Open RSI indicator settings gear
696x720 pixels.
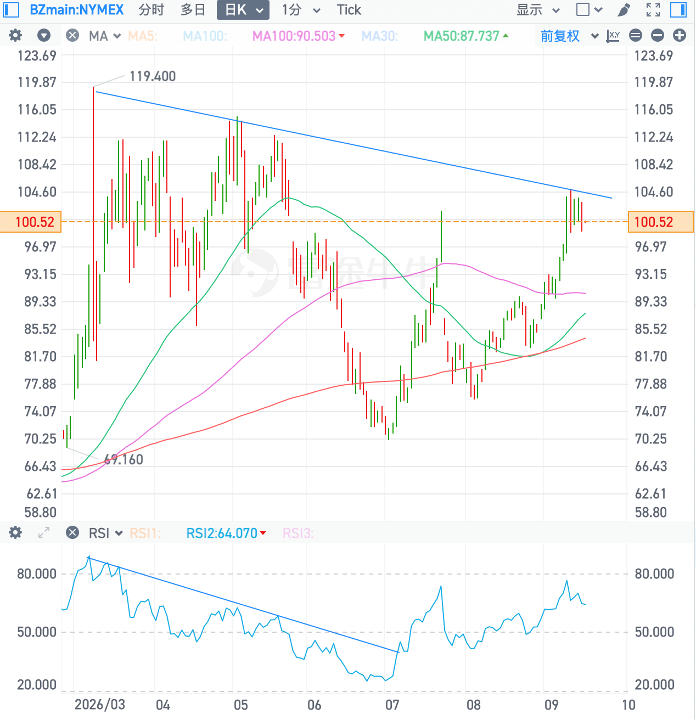coord(15,533)
